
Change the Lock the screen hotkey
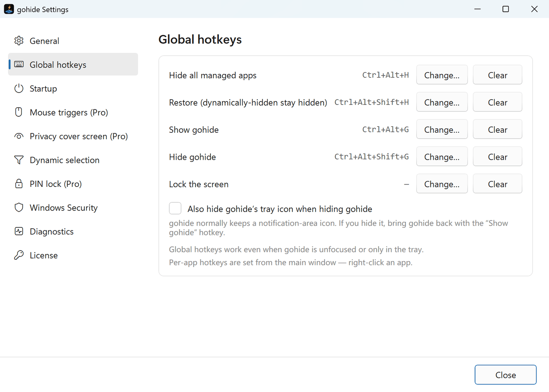pyautogui.click(x=442, y=184)
